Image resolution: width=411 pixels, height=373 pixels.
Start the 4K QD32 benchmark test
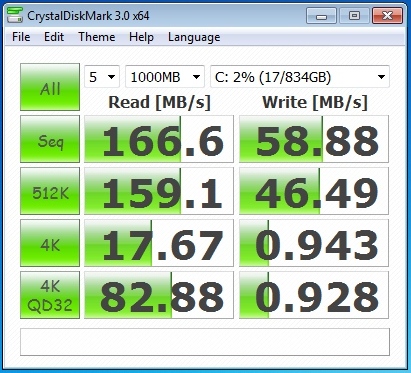click(x=50, y=295)
